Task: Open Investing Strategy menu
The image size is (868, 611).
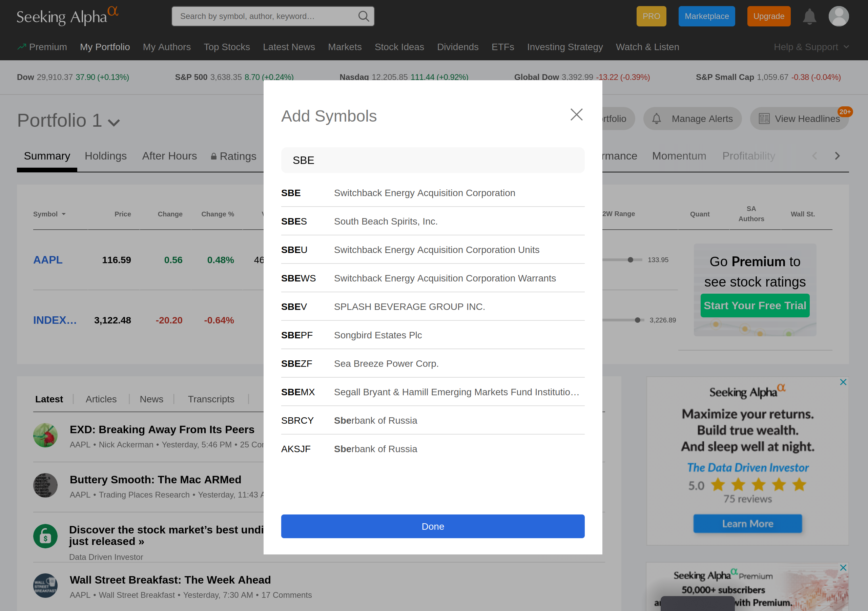Action: [x=565, y=47]
